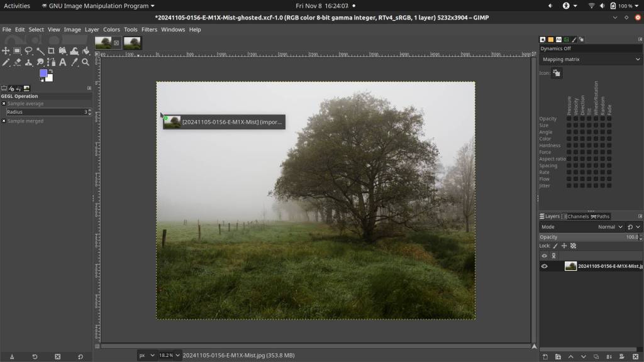Select the Paths tool

pos(52,62)
